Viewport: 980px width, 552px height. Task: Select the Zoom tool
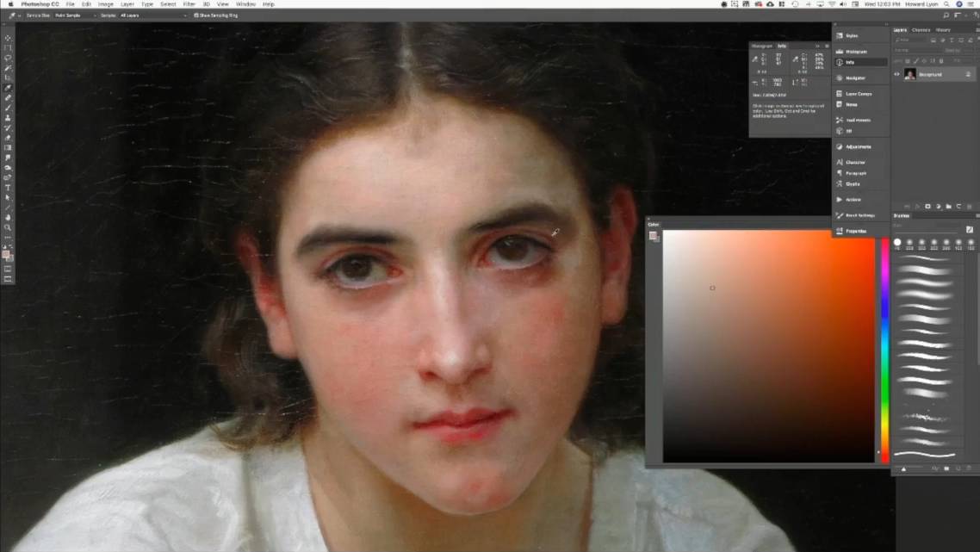click(8, 227)
